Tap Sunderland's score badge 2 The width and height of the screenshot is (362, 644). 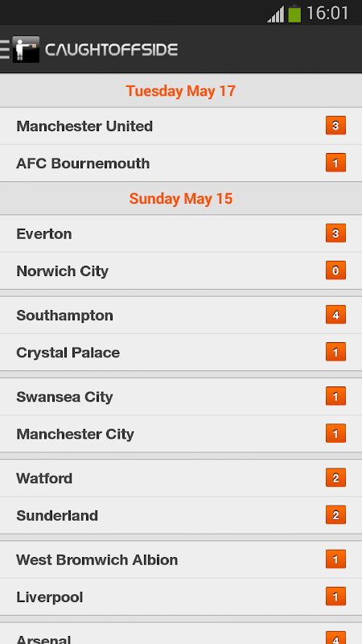tap(335, 514)
